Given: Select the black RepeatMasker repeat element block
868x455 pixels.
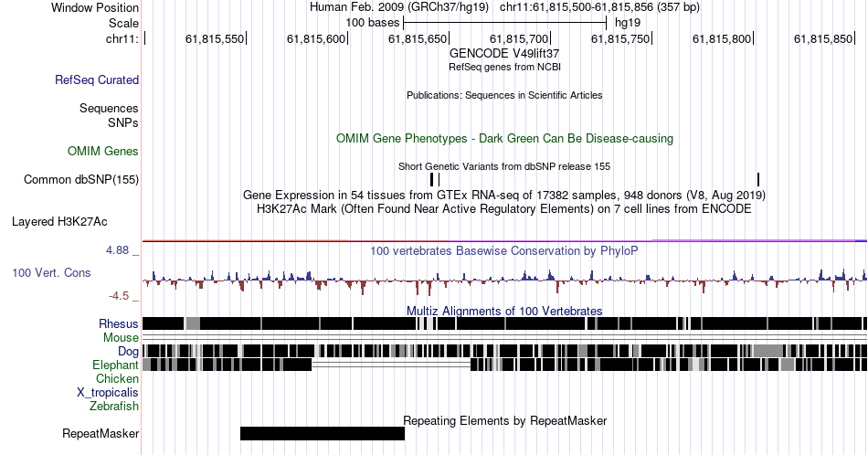Looking at the screenshot, I should [323, 433].
